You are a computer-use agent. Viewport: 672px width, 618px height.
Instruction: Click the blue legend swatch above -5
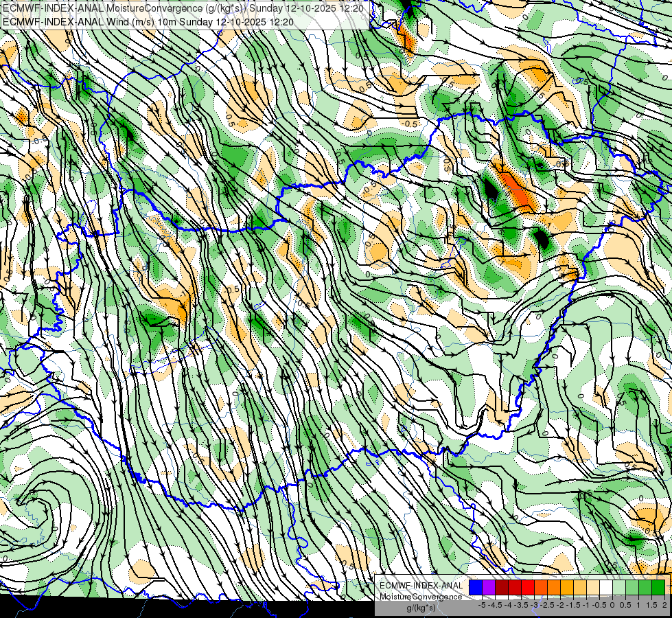pos(476,587)
